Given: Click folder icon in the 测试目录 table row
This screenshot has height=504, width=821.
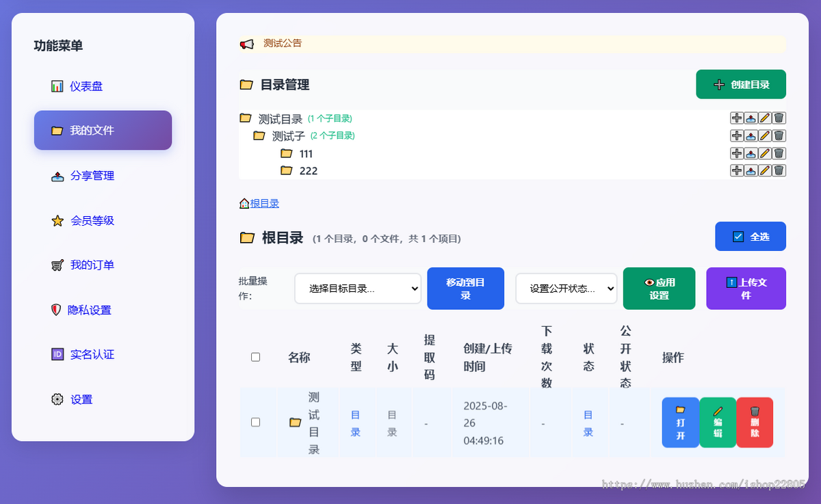Looking at the screenshot, I should (x=295, y=423).
